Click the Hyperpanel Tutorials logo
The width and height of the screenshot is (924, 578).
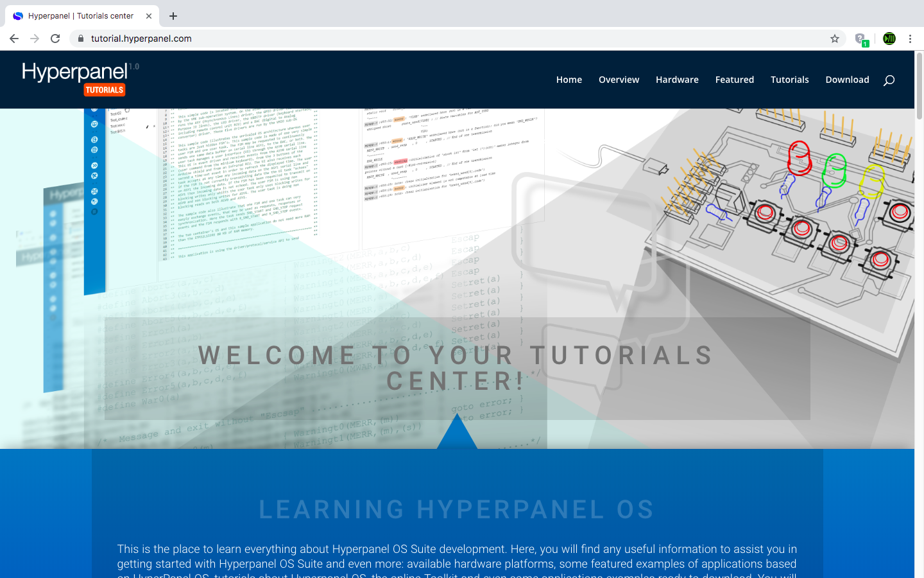80,78
